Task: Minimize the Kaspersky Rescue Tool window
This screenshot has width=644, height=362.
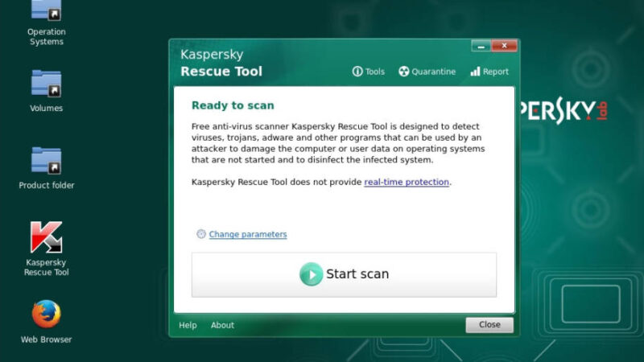Action: pyautogui.click(x=481, y=46)
